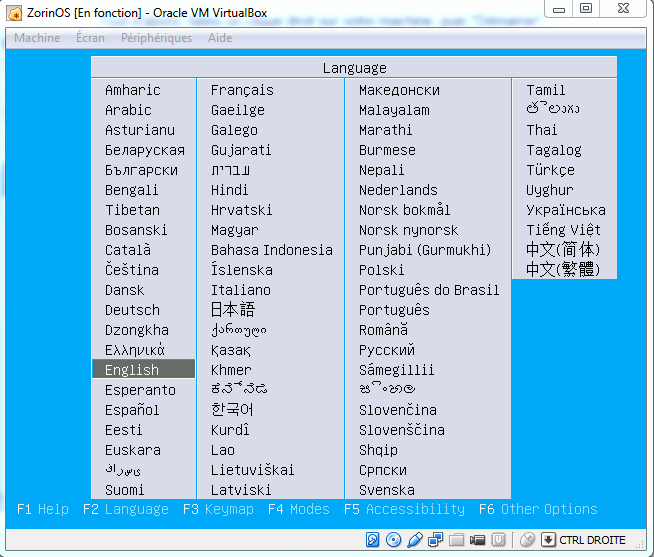Select Euskara language
This screenshot has width=654, height=557.
pos(133,450)
